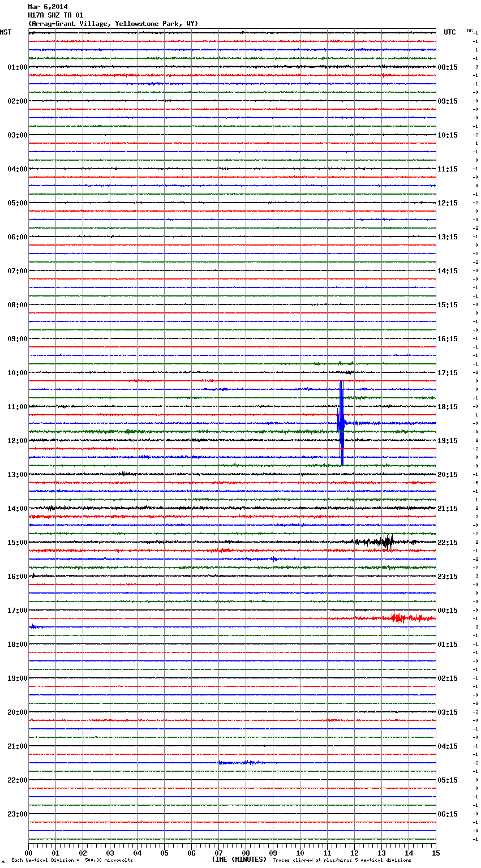
Task: Click the 'Array-Grant Village, Yellowstone Park, WY' title
Action: tap(113, 24)
